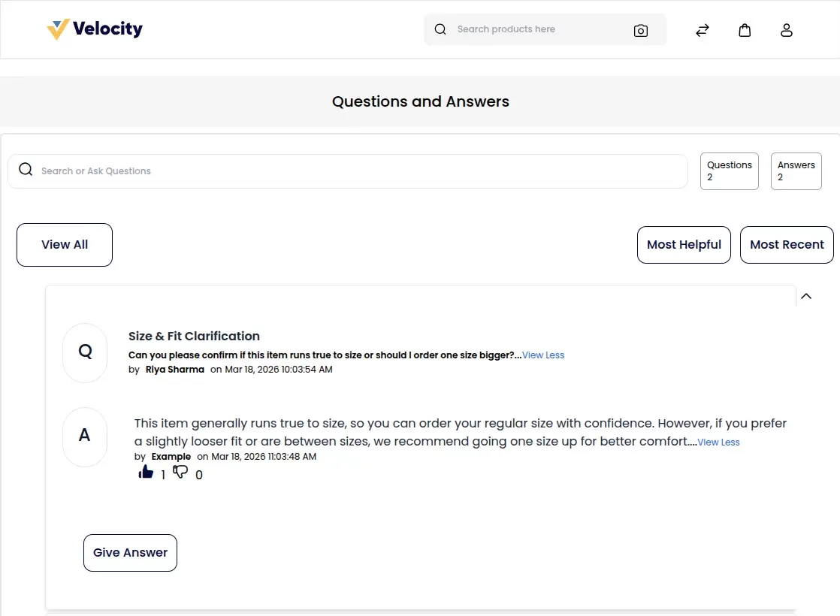Sort by Most Helpful
Screen dimensions: 840x616
point(684,245)
